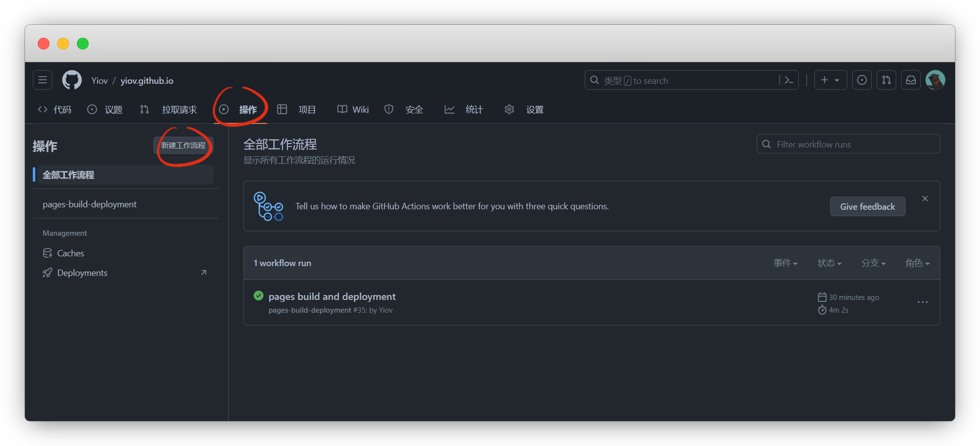Click the GitHub logo
Screen dimensions: 980x446
click(72, 79)
